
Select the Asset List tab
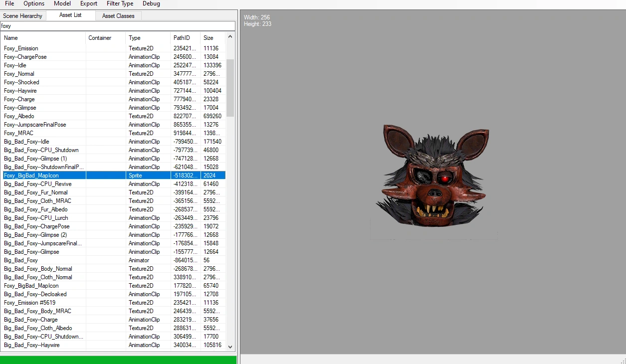pyautogui.click(x=70, y=15)
